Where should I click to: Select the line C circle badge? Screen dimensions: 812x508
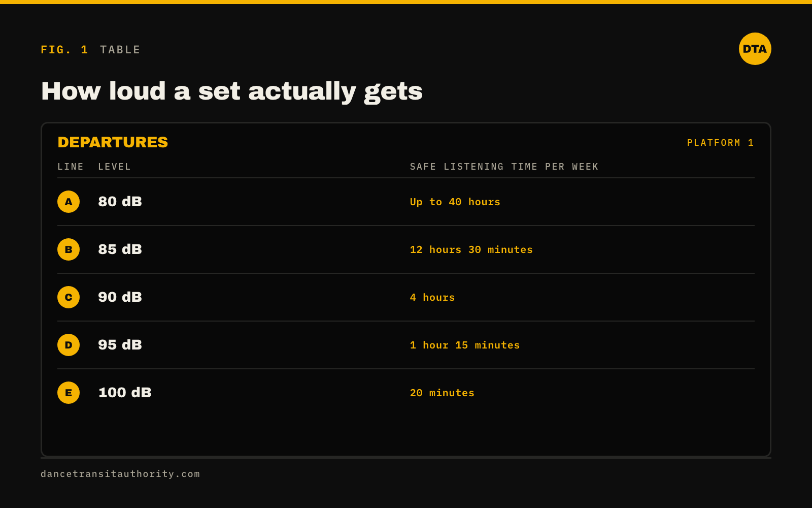(x=69, y=297)
